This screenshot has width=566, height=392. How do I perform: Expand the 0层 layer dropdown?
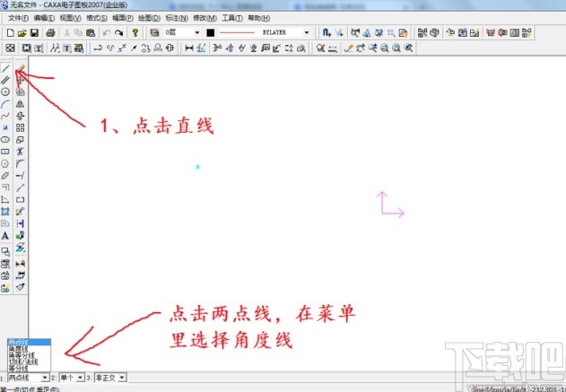197,33
